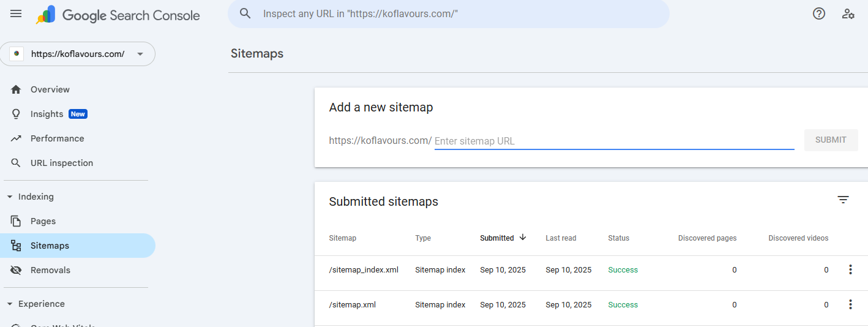Screen dimensions: 868x327
Task: Sort by Sitemap column header
Action: pos(343,238)
